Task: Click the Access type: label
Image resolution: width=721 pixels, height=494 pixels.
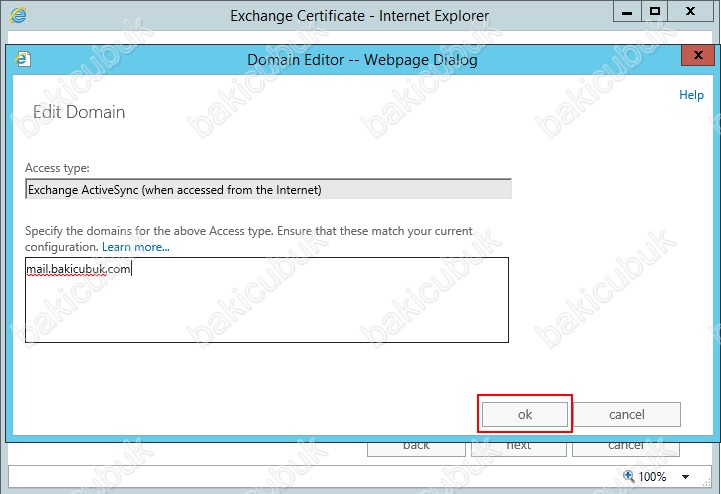Action: [x=57, y=168]
